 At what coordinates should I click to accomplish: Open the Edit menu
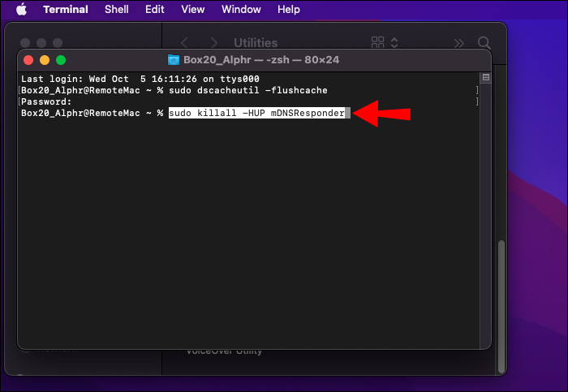155,10
